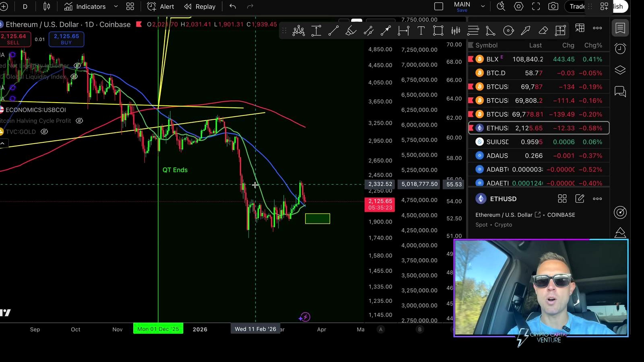Open the layout templates grid menu
Screen dimensions: 644x362
[x=130, y=6]
